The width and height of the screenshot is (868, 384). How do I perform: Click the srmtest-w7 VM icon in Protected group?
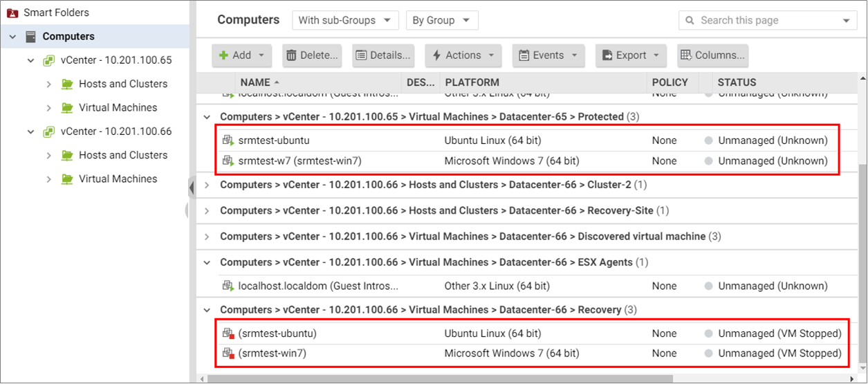click(228, 161)
